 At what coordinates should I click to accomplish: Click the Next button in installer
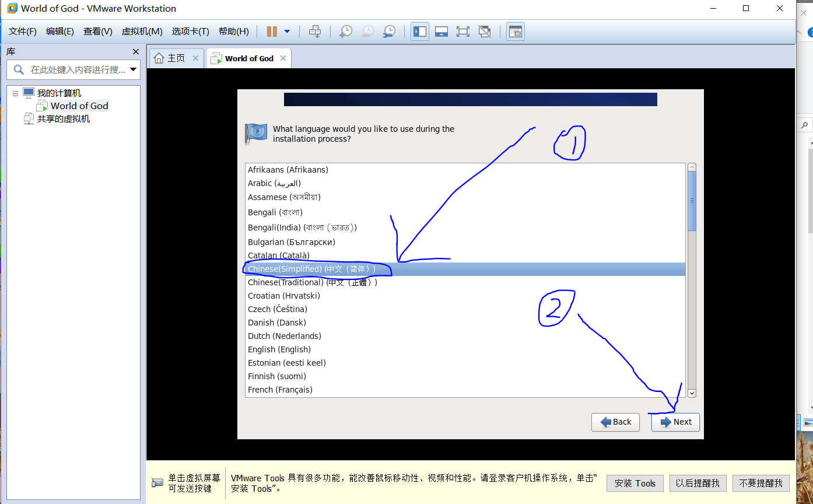[x=675, y=422]
